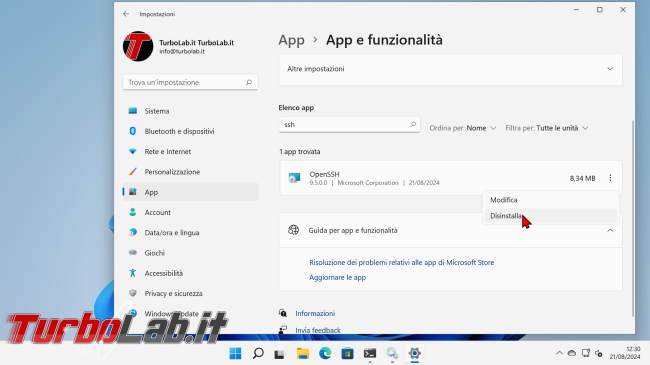Select the Personalizzazione brush icon
Image resolution: width=650 pixels, height=365 pixels.
click(x=133, y=172)
